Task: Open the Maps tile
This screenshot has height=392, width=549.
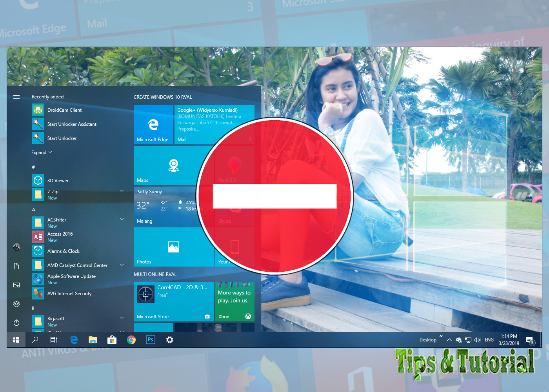Action: click(174, 165)
